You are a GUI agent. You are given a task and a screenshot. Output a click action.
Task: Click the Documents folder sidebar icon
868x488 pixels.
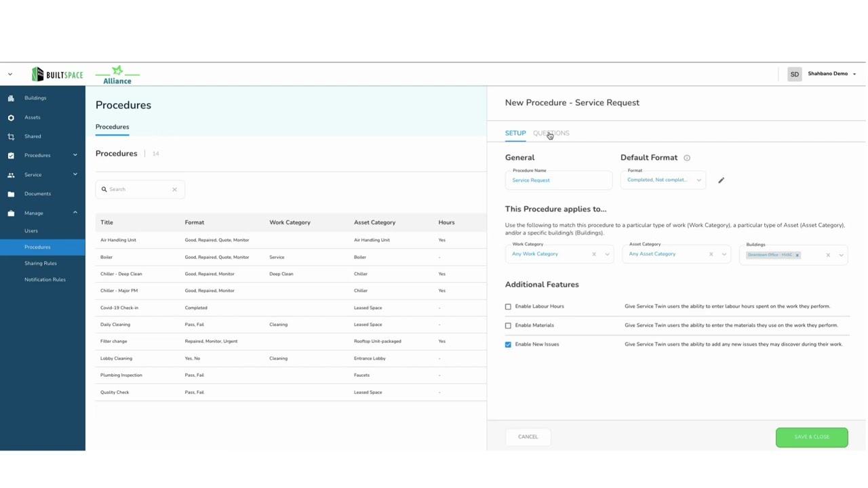[11, 194]
